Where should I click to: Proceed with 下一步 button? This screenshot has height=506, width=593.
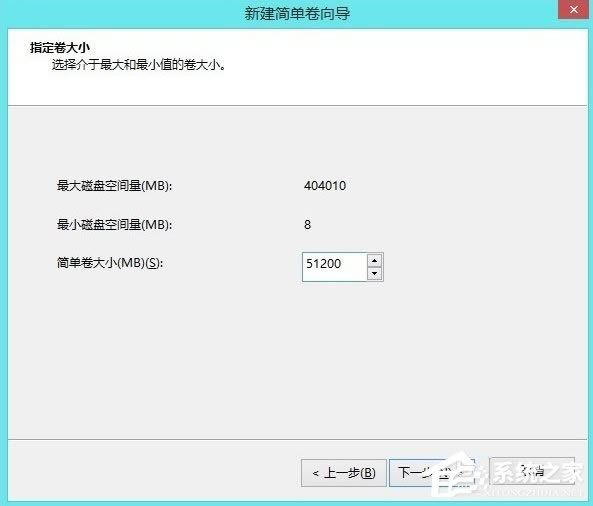point(432,473)
